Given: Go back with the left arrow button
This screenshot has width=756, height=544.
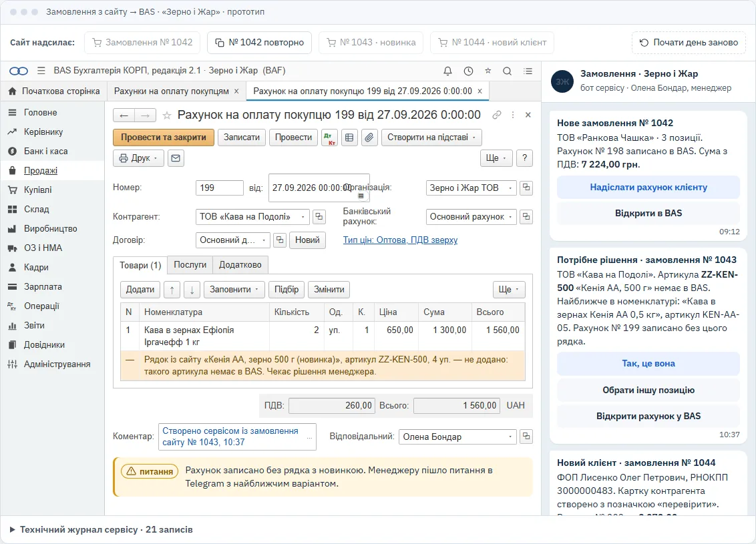Looking at the screenshot, I should click(x=124, y=115).
